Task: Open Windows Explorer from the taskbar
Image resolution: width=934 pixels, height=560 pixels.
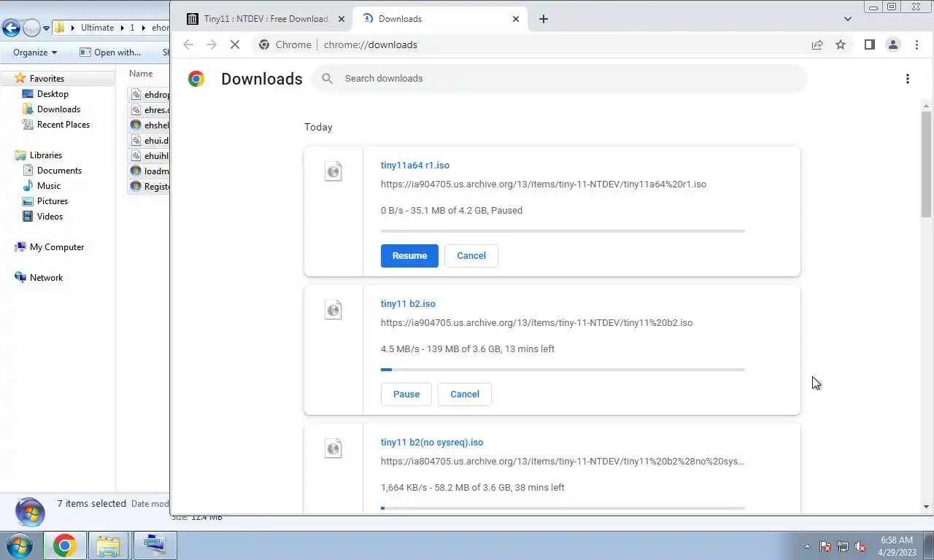Action: (108, 545)
